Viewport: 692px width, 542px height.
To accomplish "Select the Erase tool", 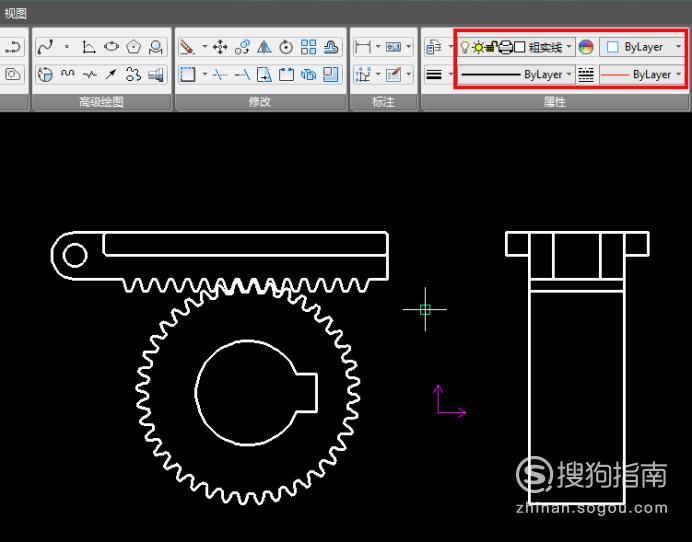I will point(187,46).
